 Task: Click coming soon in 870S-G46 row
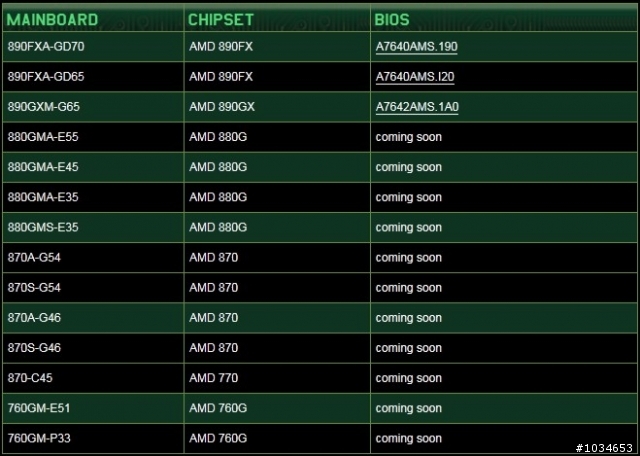(409, 348)
